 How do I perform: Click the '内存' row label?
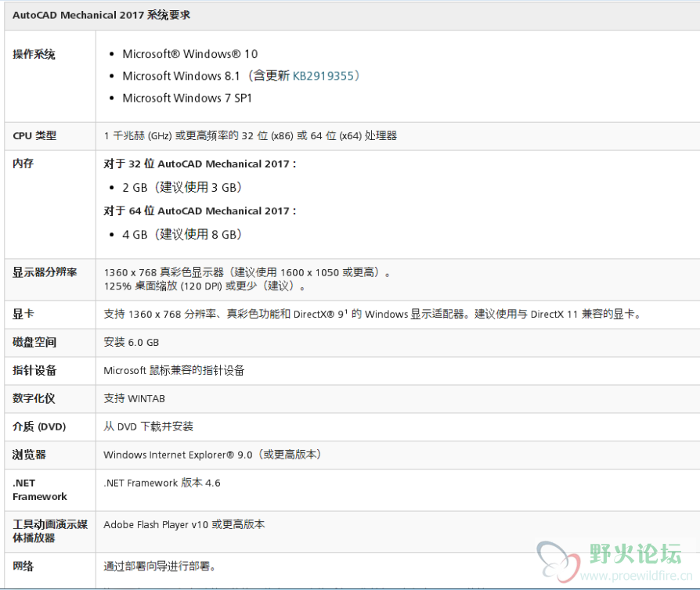(23, 164)
